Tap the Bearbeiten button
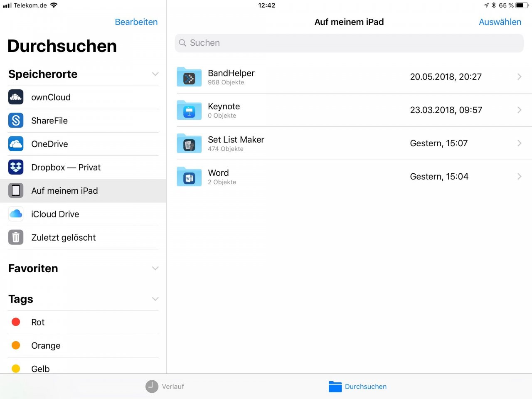 tap(136, 22)
